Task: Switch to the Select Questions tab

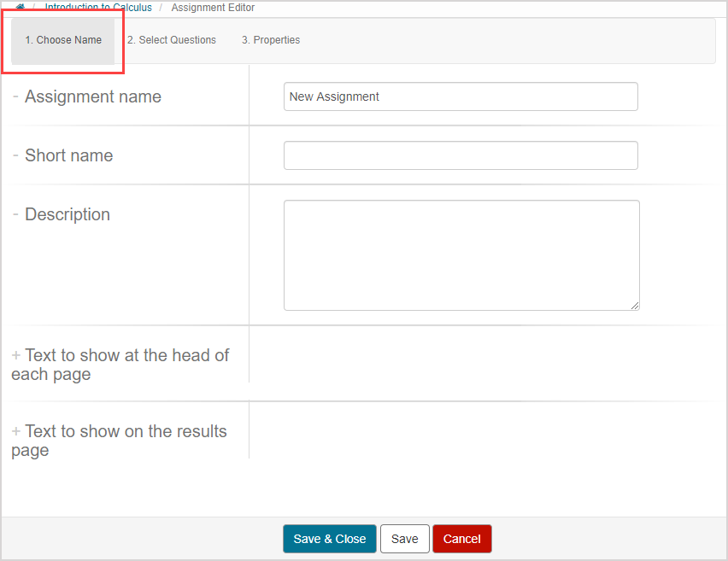Action: [171, 39]
